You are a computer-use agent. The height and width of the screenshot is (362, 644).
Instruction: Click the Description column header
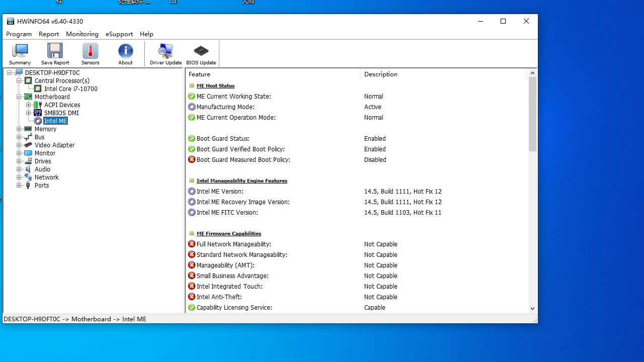tap(443, 74)
